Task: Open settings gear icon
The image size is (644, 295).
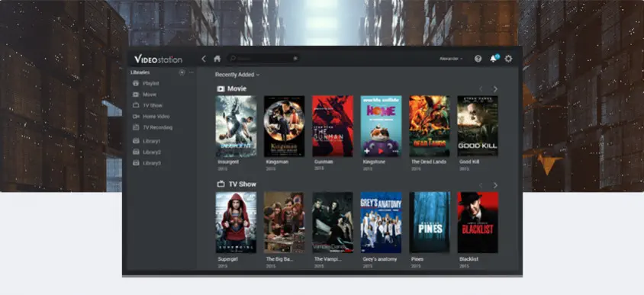Action: click(x=508, y=59)
